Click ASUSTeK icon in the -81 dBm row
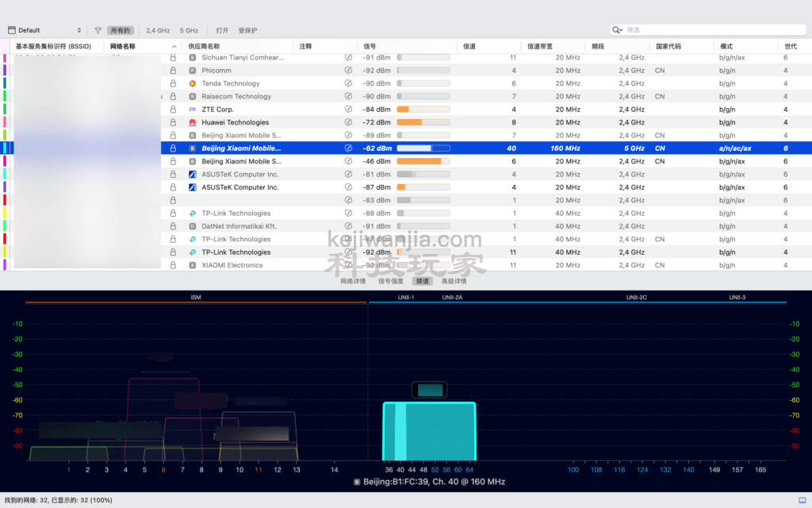Screen dimensions: 812x508 point(193,174)
